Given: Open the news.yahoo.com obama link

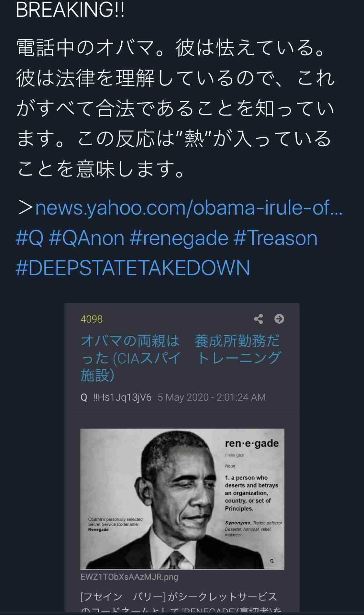Looking at the screenshot, I should click(189, 208).
